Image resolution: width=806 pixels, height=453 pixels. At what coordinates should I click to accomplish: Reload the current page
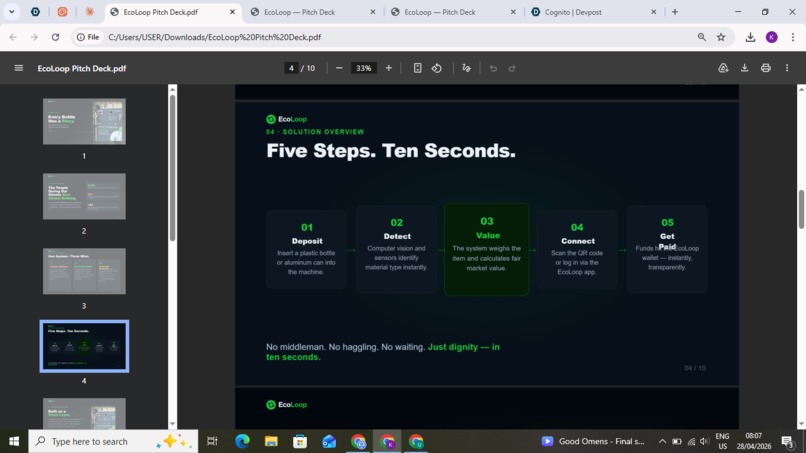pos(56,37)
